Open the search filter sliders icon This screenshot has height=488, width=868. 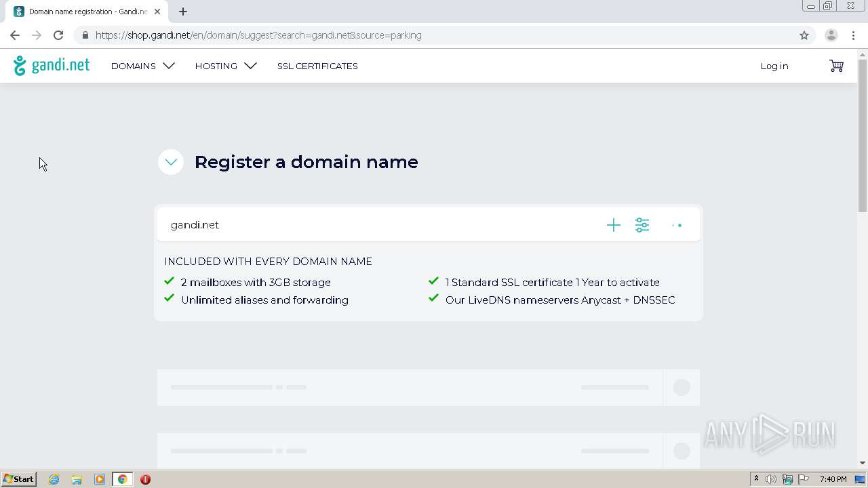642,225
